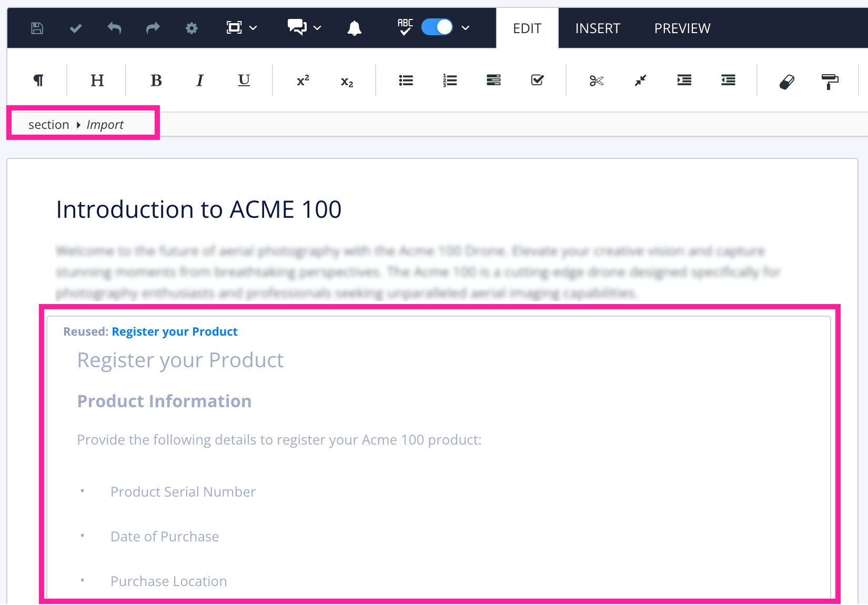Select the Introduction to ACME 100 heading text
The image size is (868, 605).
pyautogui.click(x=199, y=209)
